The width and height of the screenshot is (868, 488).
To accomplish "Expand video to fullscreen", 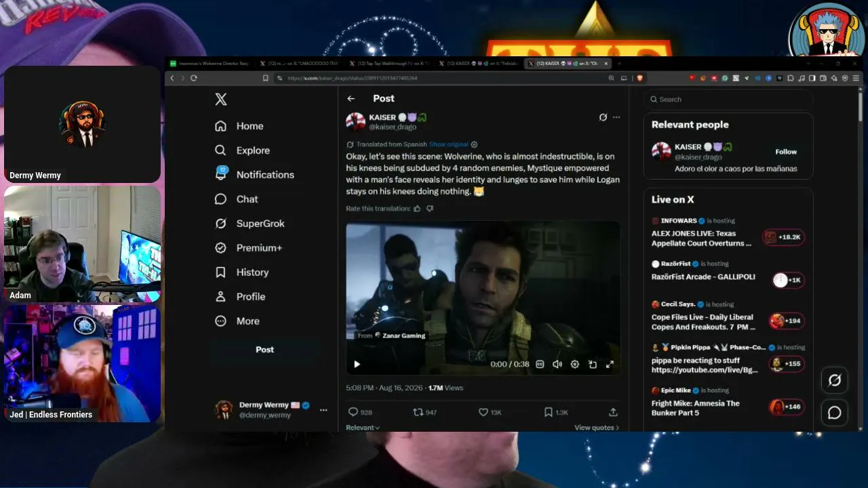I will pos(610,364).
